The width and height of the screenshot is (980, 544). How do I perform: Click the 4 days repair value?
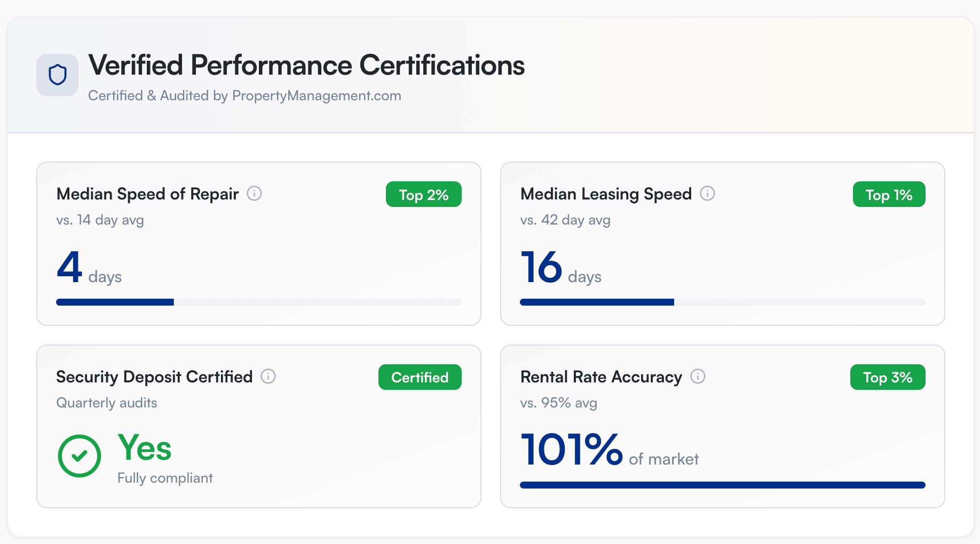89,268
